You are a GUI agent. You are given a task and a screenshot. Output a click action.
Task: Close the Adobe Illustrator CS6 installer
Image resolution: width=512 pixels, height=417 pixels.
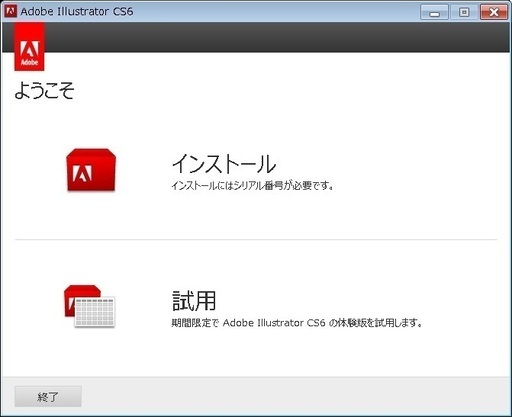click(494, 12)
